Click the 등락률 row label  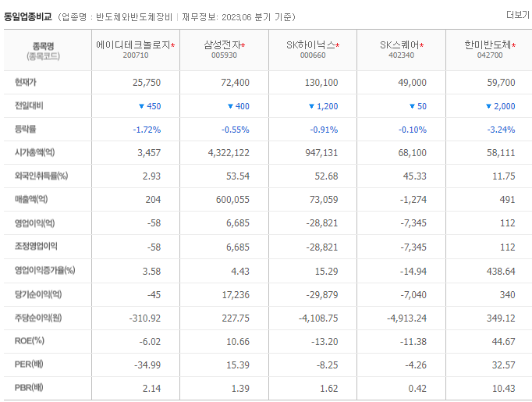(26, 129)
